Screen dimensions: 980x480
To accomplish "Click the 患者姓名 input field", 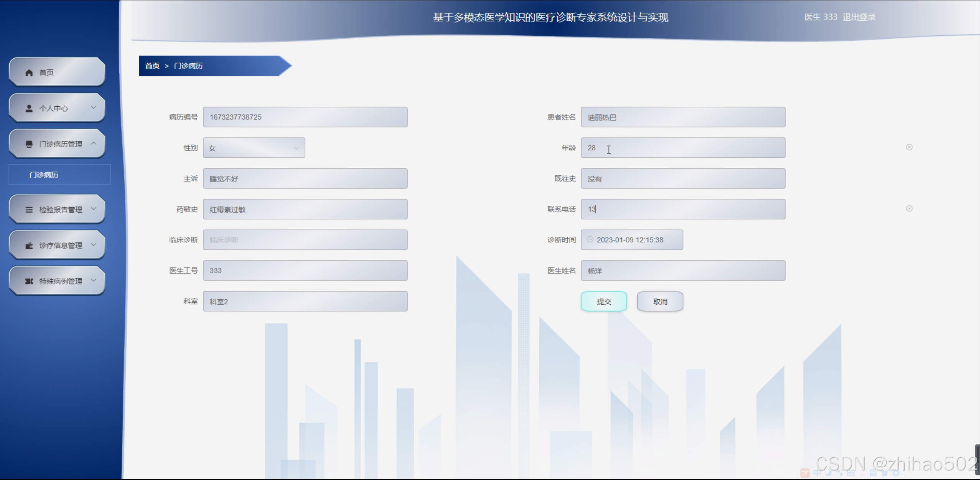I will [x=683, y=117].
